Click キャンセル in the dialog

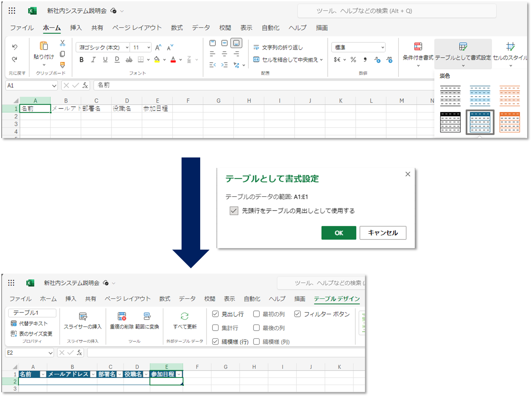tap(383, 233)
